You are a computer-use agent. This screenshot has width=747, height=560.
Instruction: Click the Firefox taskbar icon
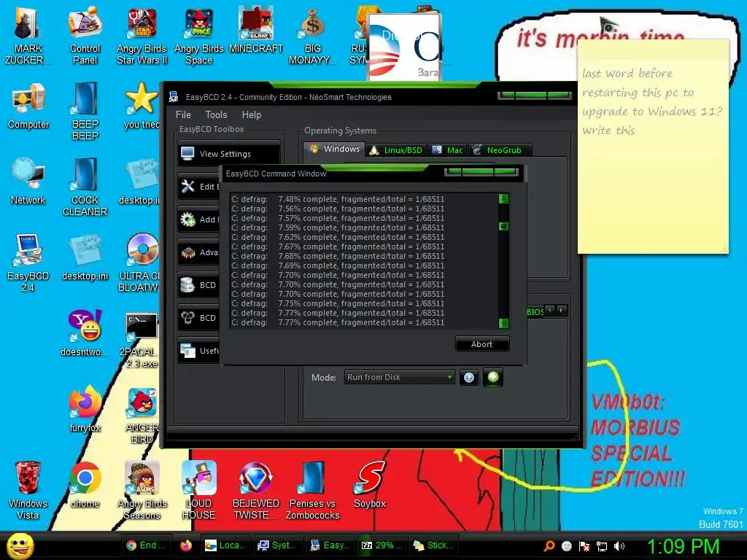(x=186, y=545)
